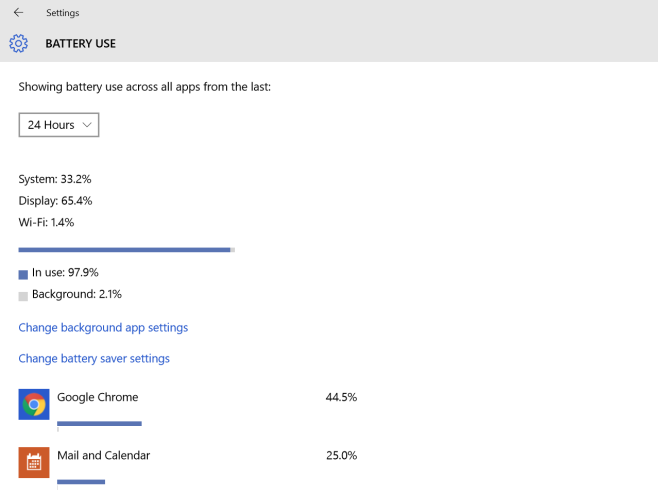Screen dimensions: 658x492
Task: Click the overall battery usage bar
Action: [x=127, y=250]
